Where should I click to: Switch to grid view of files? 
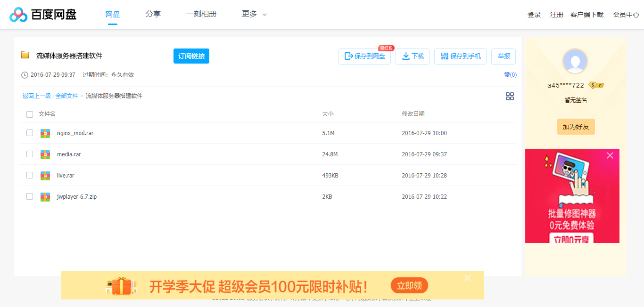tap(510, 96)
